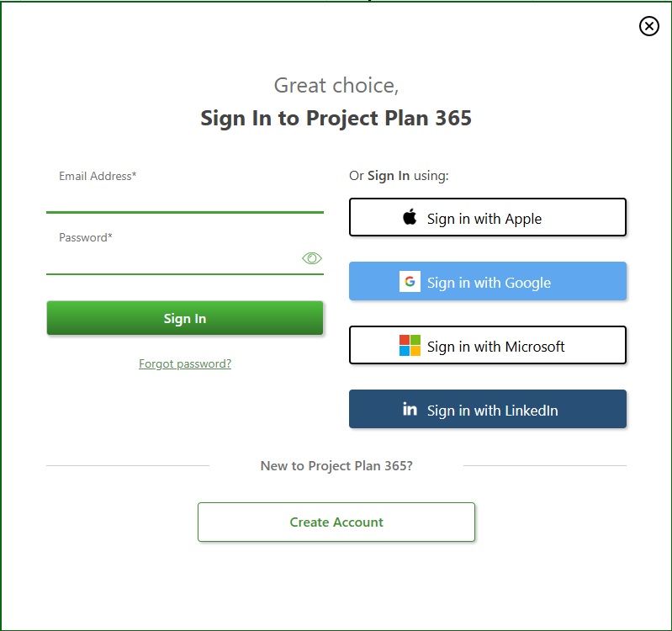Click the "Or Sign In using:" text
The width and height of the screenshot is (672, 631).
coord(399,177)
